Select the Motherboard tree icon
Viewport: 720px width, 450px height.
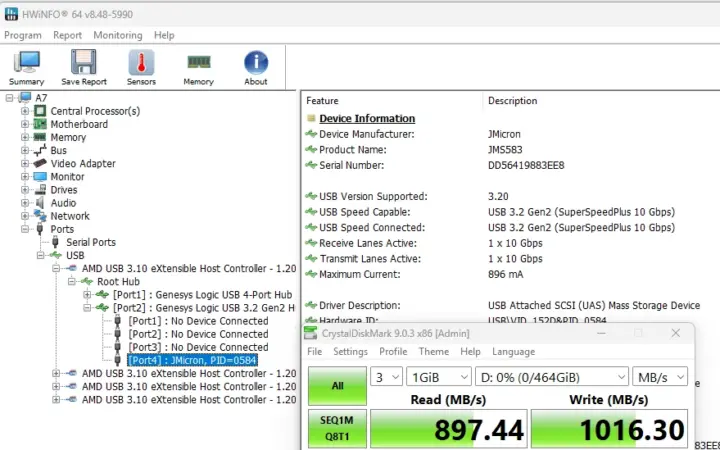pos(40,124)
